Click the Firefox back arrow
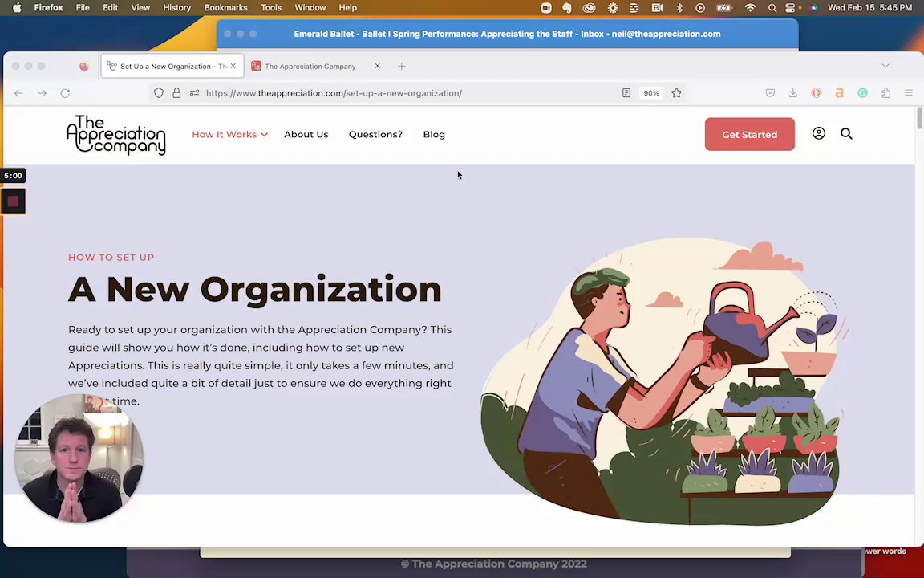Viewport: 924px width, 578px height. pos(19,93)
